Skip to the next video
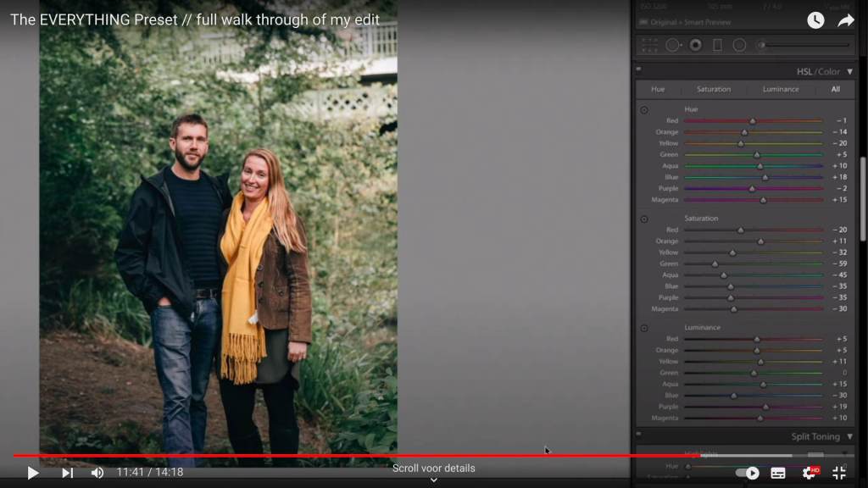 click(x=67, y=473)
